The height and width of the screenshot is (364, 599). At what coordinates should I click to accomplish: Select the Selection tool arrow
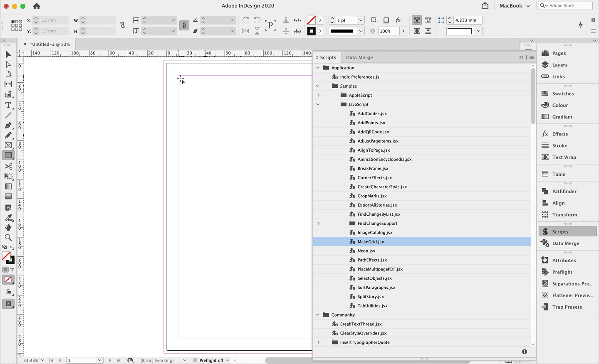(8, 54)
